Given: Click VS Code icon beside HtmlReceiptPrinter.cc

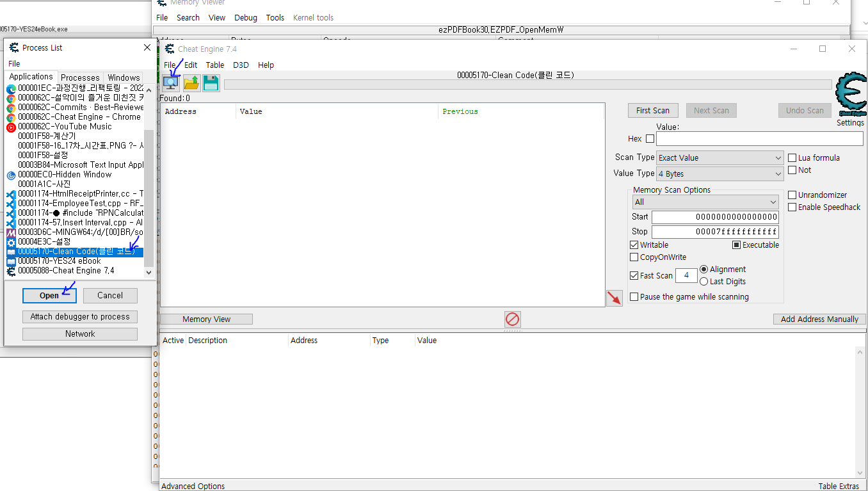Looking at the screenshot, I should pos(11,194).
